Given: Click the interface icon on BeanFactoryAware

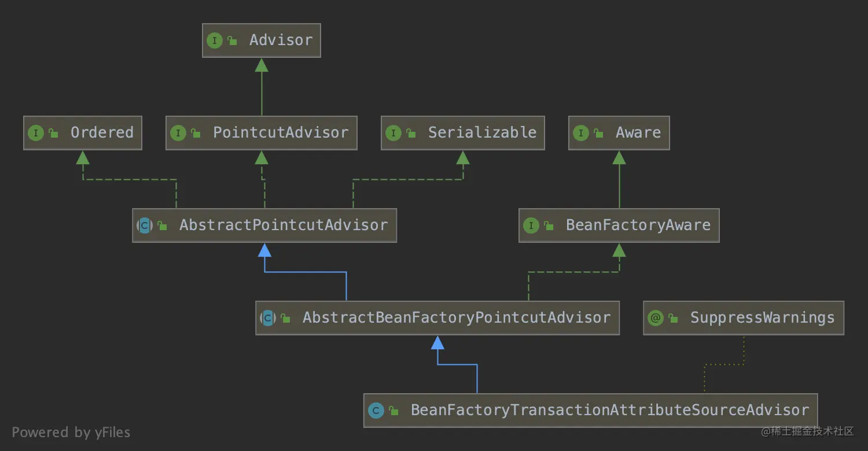Looking at the screenshot, I should pyautogui.click(x=531, y=226).
